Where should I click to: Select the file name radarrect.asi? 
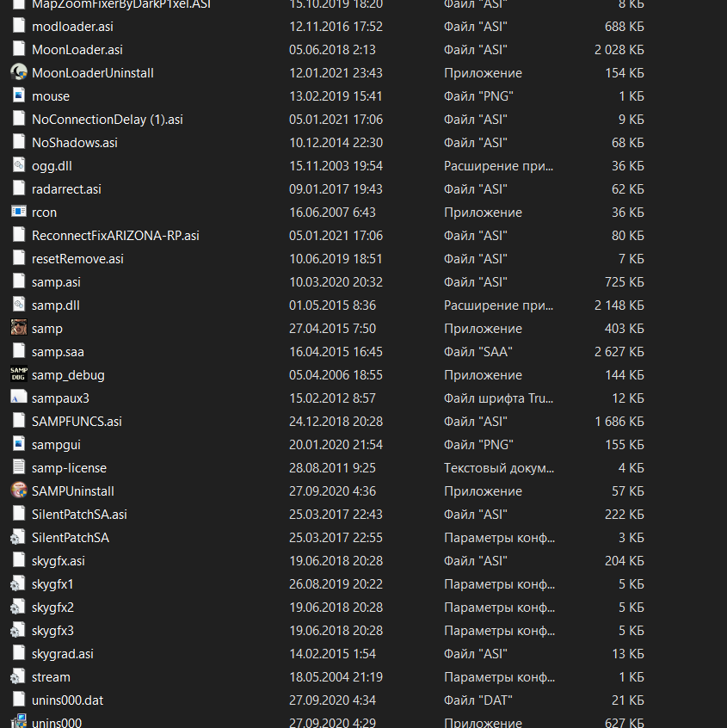click(66, 189)
